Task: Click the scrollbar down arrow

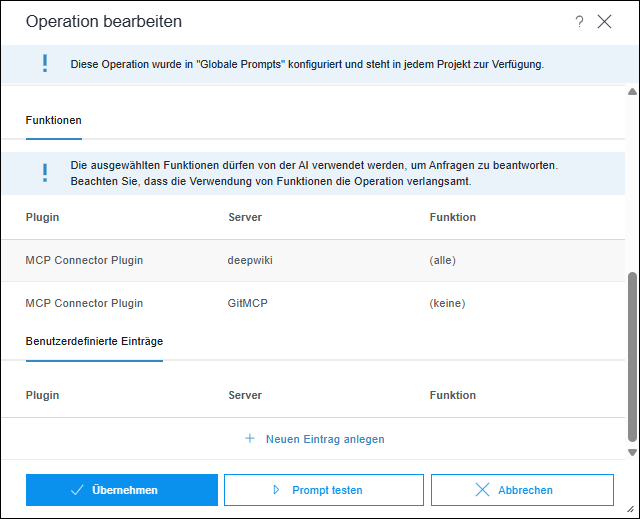Action: (x=632, y=452)
